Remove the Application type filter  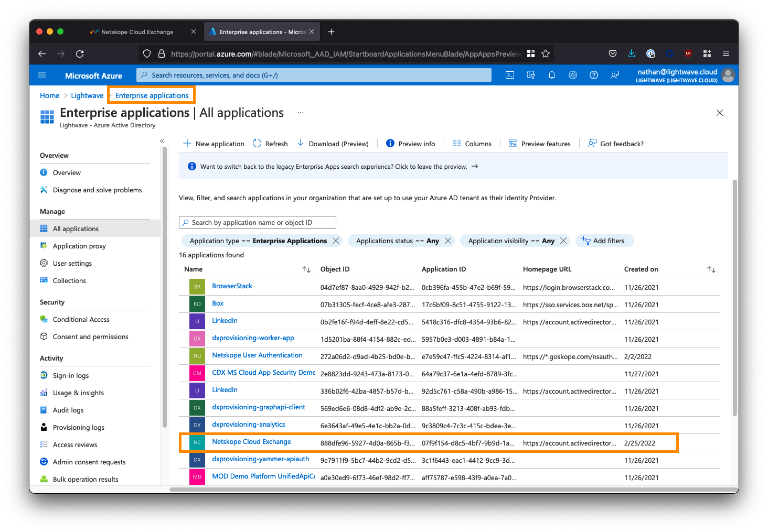(336, 241)
